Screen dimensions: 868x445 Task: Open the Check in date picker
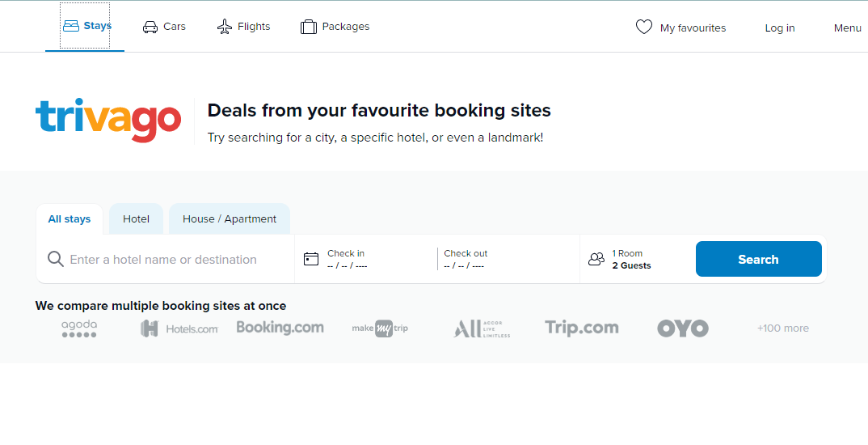(x=366, y=259)
